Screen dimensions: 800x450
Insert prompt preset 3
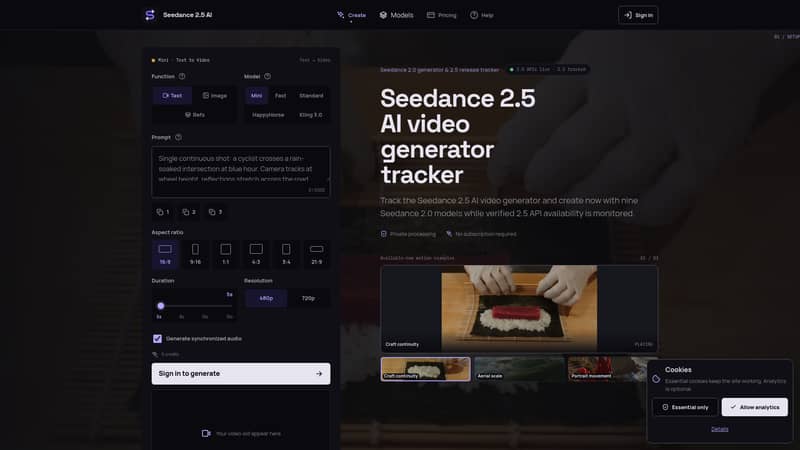point(215,212)
